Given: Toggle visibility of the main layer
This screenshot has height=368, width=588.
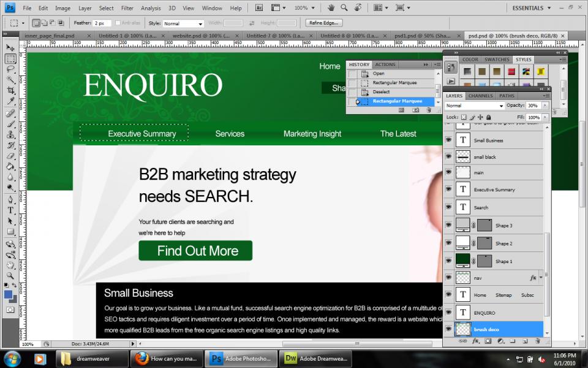Looking at the screenshot, I should pyautogui.click(x=448, y=172).
